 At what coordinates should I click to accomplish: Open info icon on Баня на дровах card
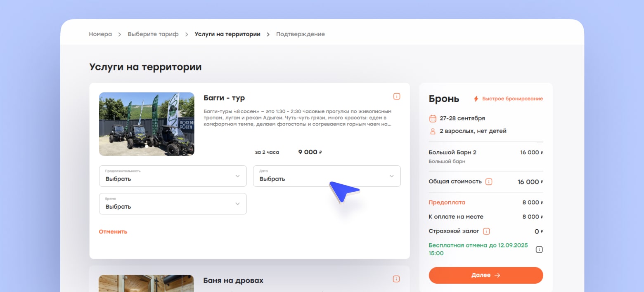tap(396, 279)
